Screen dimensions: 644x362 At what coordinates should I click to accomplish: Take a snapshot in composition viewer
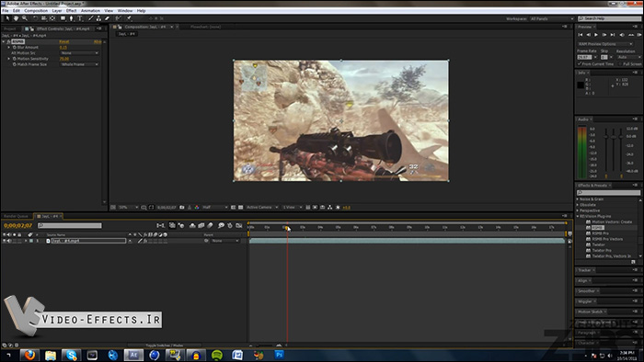(182, 208)
